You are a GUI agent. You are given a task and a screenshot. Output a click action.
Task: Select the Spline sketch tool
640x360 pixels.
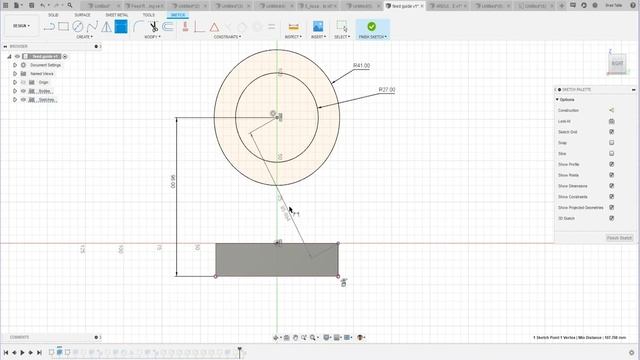(x=92, y=27)
